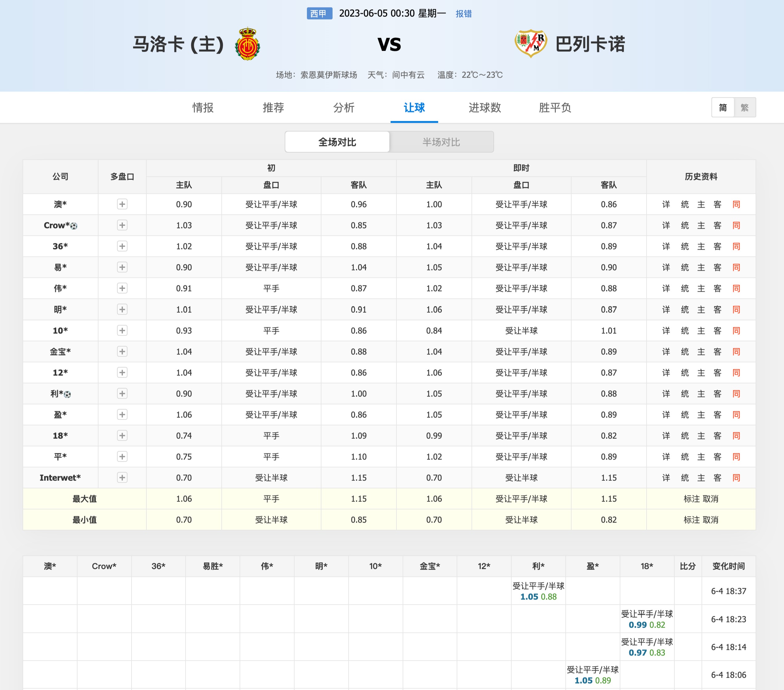
Task: Expand multi-handicap plus for 金宝* row
Action: tap(122, 352)
